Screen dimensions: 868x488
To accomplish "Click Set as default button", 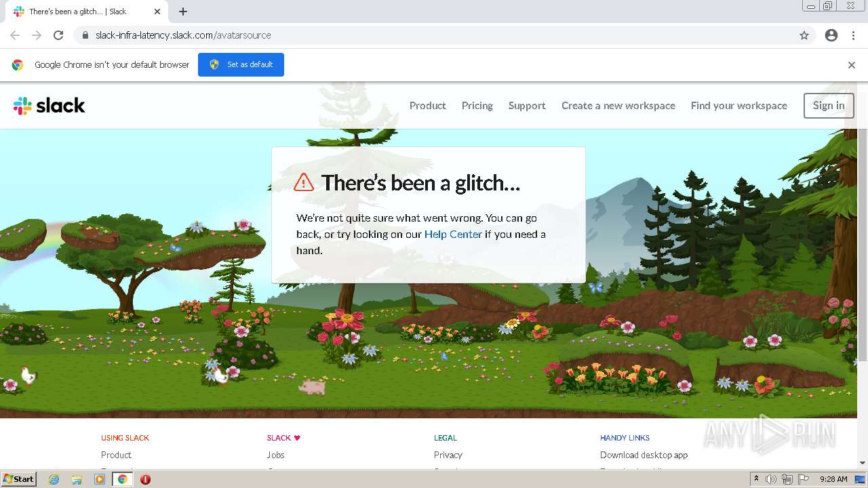I will click(x=241, y=64).
